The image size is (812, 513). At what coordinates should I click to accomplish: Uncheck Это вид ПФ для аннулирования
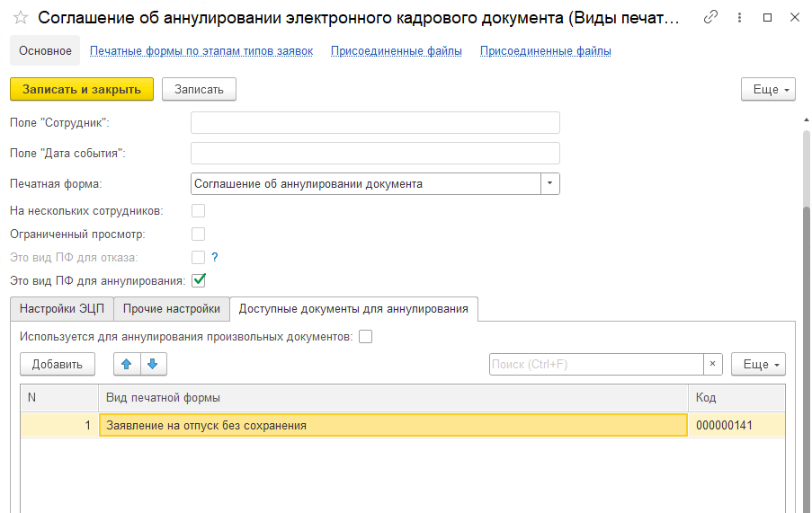coord(199,280)
